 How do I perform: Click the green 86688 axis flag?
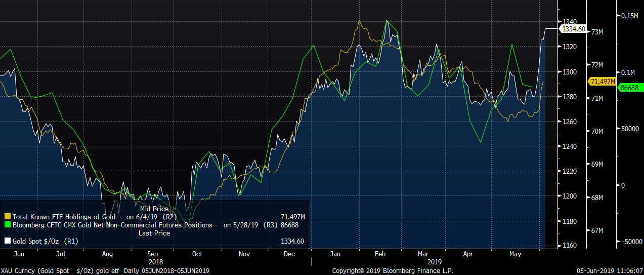[x=630, y=87]
